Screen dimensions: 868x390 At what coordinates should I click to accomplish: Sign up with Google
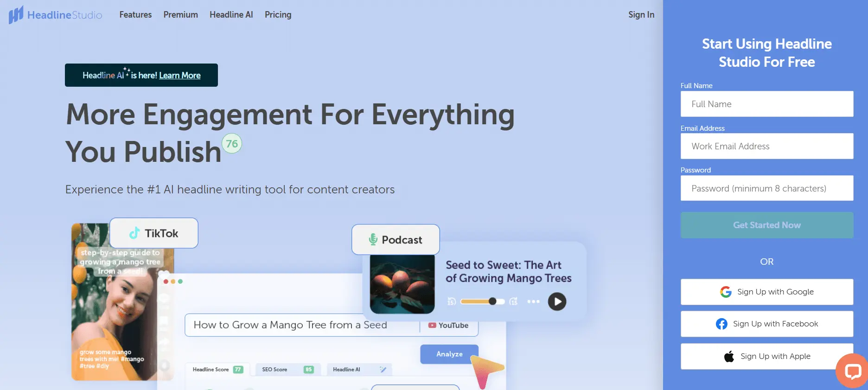click(766, 292)
